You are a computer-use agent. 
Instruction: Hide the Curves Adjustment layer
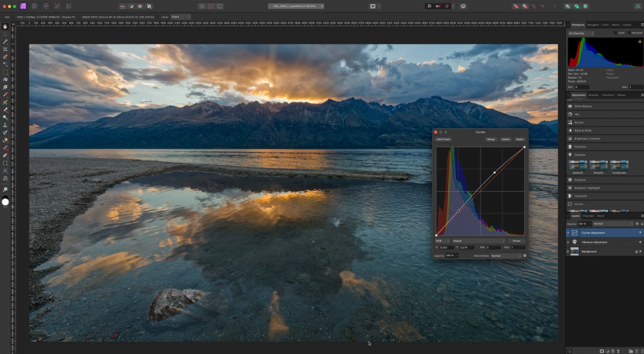(x=568, y=233)
